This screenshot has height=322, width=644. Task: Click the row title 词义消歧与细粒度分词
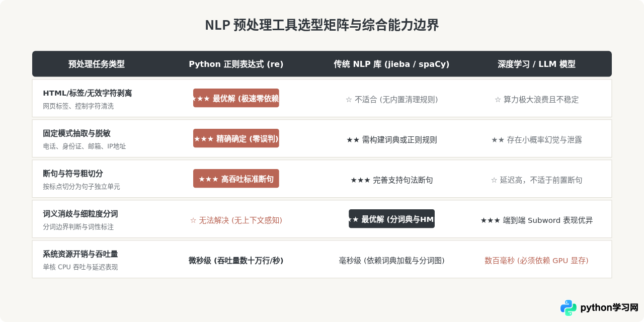pos(80,214)
